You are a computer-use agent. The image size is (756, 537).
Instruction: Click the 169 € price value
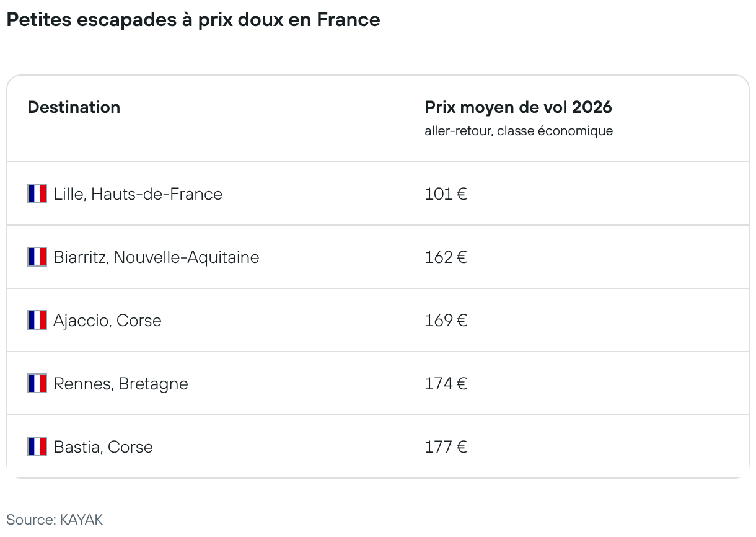[x=446, y=321]
